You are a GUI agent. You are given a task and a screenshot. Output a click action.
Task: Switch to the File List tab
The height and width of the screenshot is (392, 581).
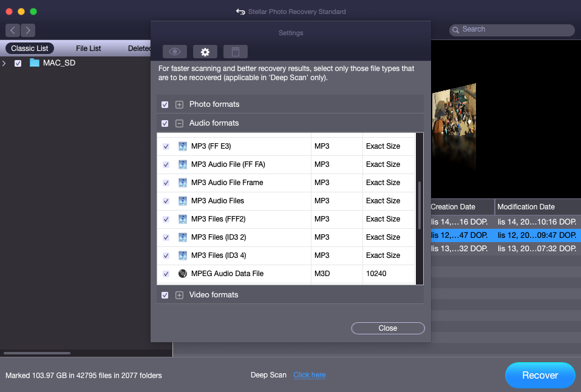[89, 49]
